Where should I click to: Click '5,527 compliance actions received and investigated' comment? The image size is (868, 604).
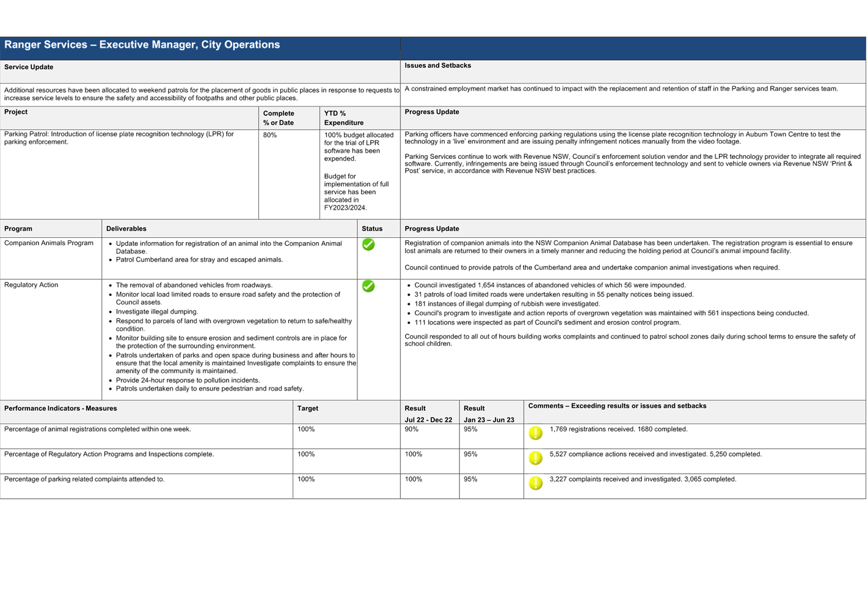(655, 454)
